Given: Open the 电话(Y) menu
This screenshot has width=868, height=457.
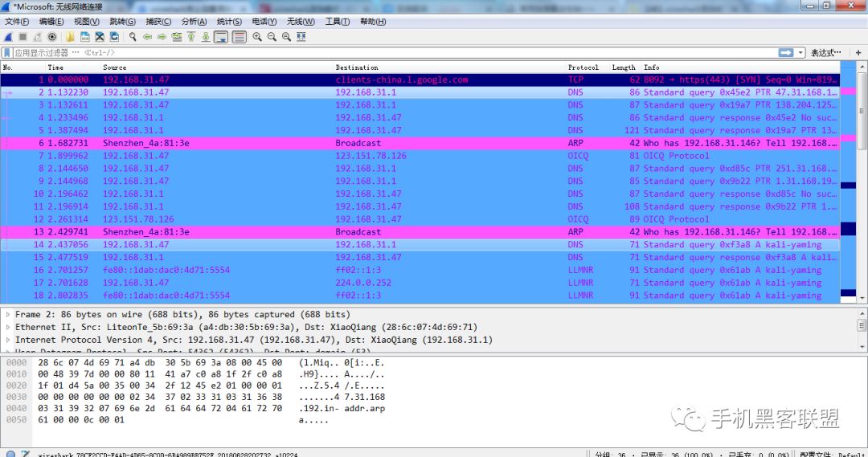Looking at the screenshot, I should pos(264,22).
